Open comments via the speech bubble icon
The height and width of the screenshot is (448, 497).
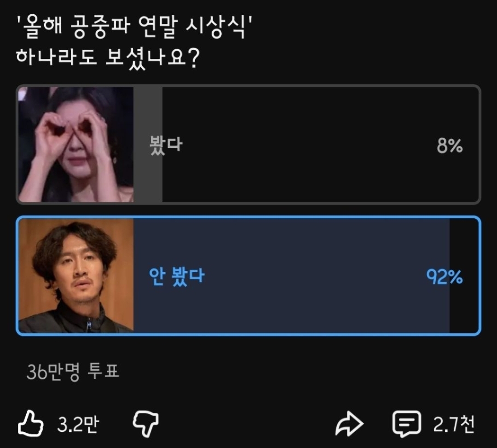click(x=407, y=424)
